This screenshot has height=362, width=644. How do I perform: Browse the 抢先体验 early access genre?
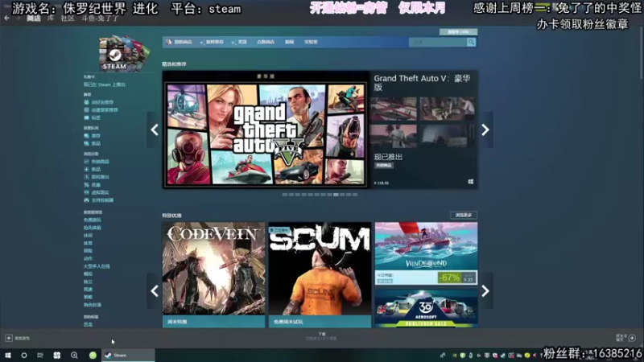point(93,228)
